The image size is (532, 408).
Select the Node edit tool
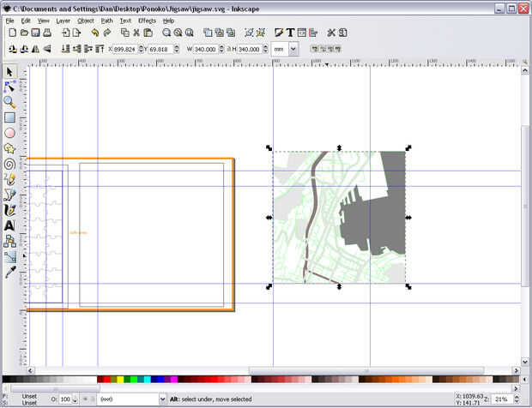point(9,87)
